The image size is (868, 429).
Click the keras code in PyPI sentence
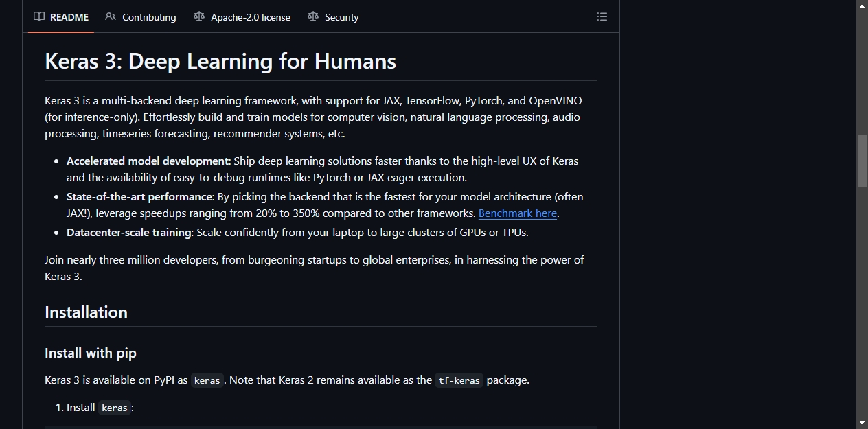207,380
